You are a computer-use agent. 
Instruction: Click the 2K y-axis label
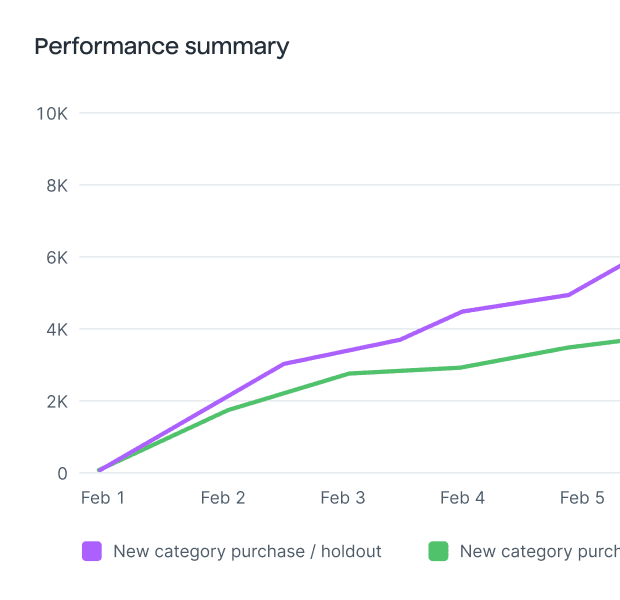(x=56, y=401)
